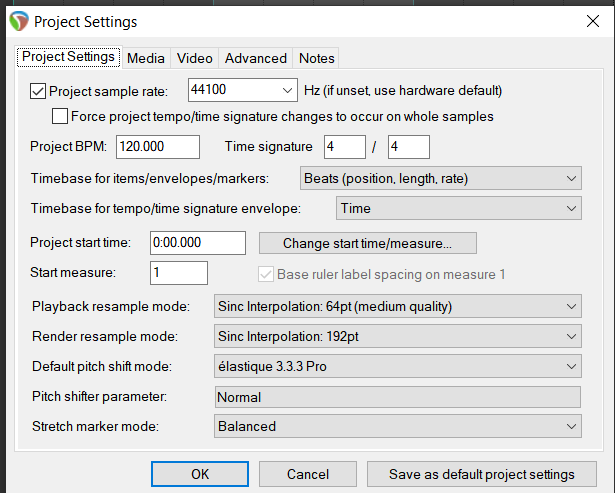Switch to the Media tab
Screen dimensions: 615x493
146,58
